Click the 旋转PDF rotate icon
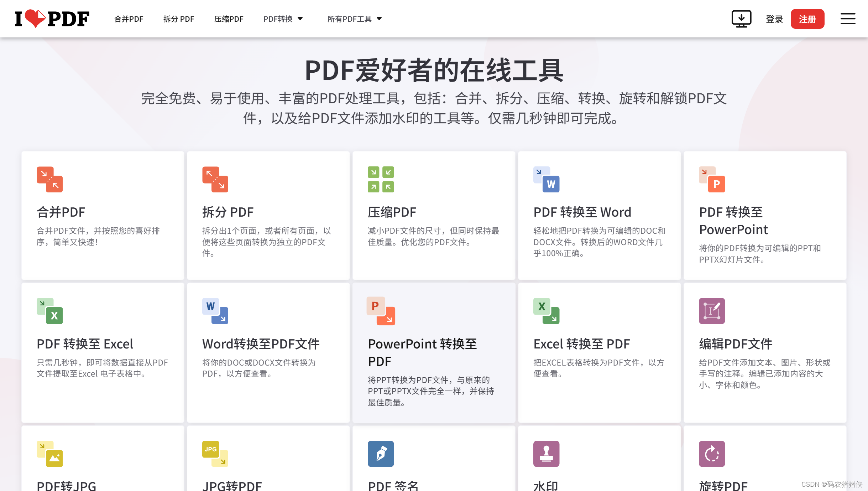The width and height of the screenshot is (868, 491). tap(712, 454)
